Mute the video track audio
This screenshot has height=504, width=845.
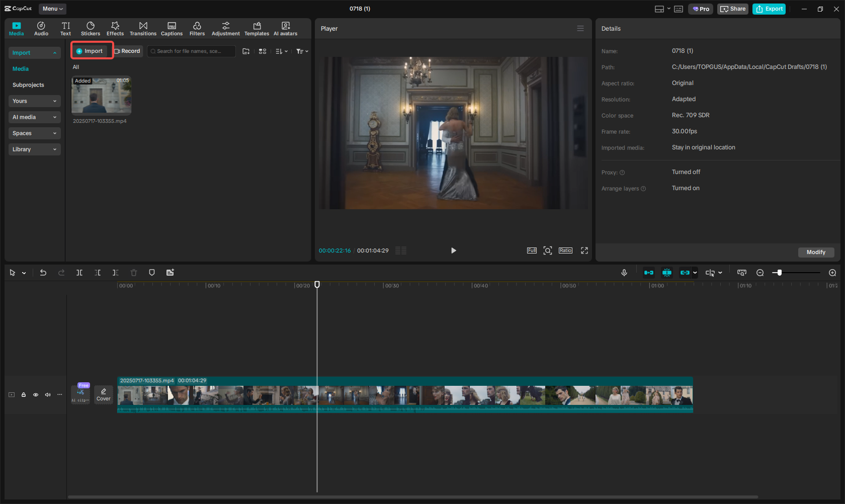48,395
